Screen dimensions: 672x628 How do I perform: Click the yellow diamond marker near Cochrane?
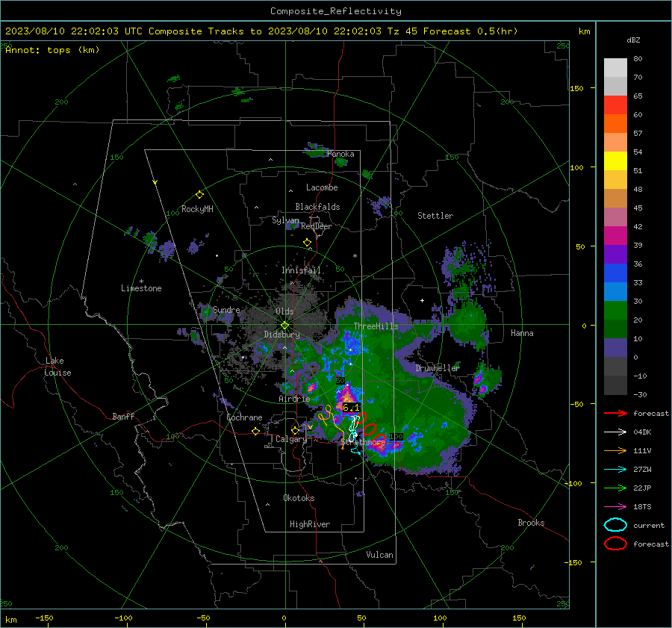click(x=255, y=431)
